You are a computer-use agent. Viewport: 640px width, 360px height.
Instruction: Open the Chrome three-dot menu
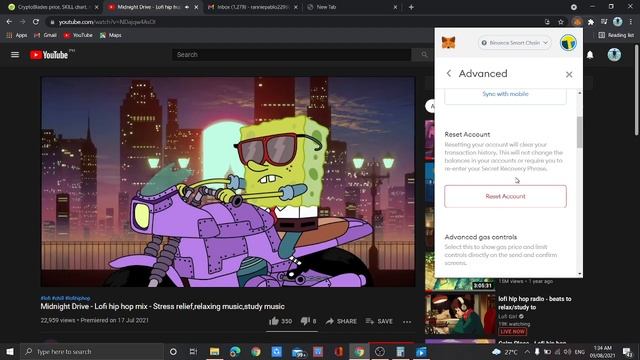tap(631, 22)
